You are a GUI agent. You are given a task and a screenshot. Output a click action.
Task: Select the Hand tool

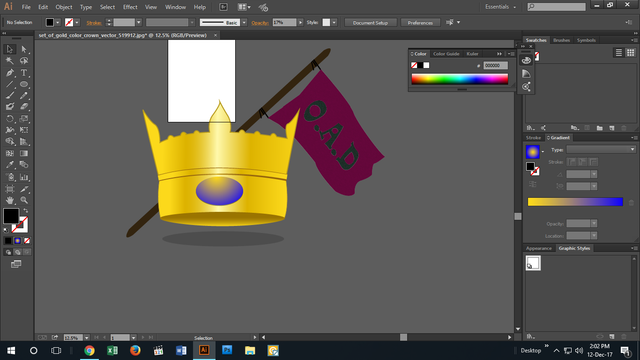[9, 200]
